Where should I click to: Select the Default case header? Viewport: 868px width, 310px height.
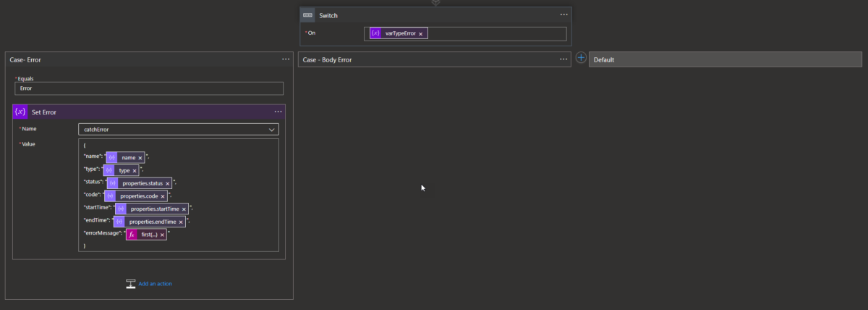pos(726,59)
